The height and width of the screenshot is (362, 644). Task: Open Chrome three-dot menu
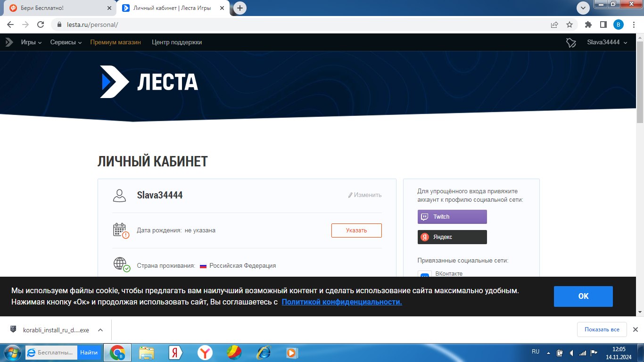633,25
